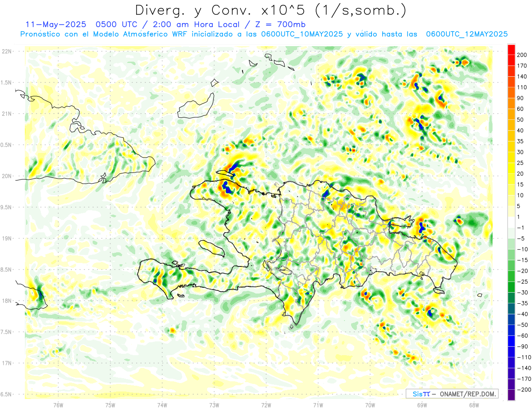Click the 19N latitude label
Image resolution: width=532 pixels, height=411 pixels.
pos(7,238)
